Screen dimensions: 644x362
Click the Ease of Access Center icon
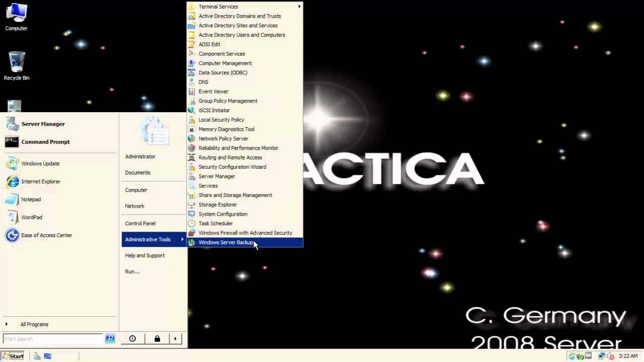(12, 235)
